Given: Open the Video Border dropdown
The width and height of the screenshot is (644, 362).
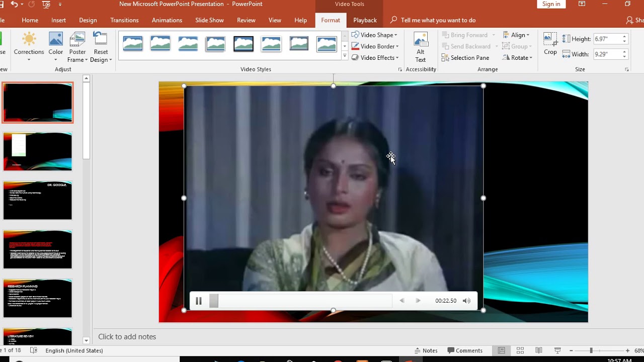Looking at the screenshot, I should 375,46.
